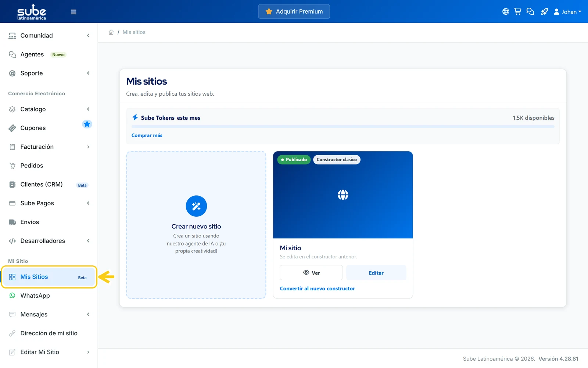The image size is (588, 368).
Task: Click the Publicado status badge
Action: pyautogui.click(x=294, y=160)
